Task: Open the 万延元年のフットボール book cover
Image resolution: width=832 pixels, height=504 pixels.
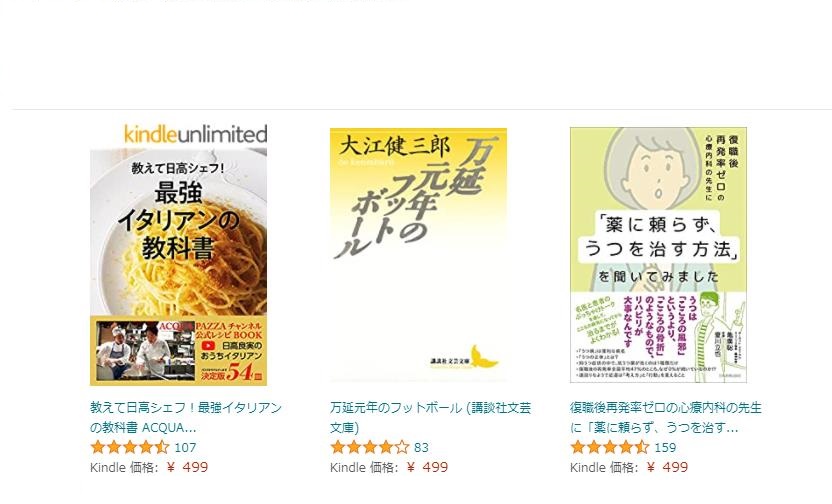Action: click(418, 255)
